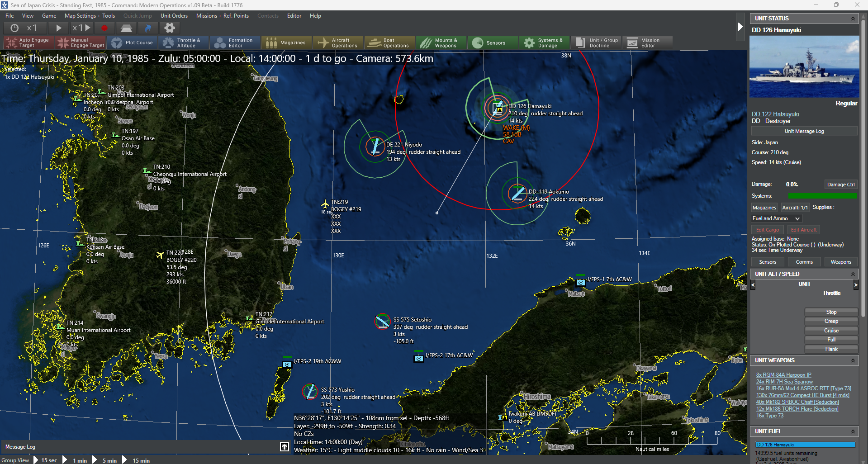868x464 pixels.
Task: Click the right arrow beside UNIT label
Action: pos(856,285)
